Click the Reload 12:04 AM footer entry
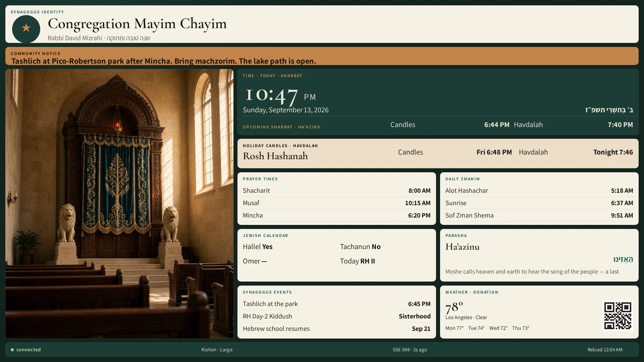 click(x=605, y=350)
